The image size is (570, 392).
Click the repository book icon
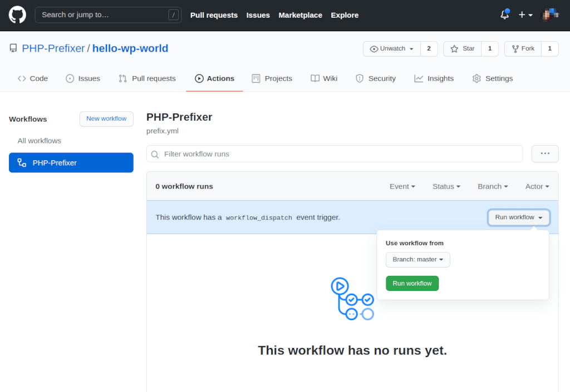click(13, 48)
